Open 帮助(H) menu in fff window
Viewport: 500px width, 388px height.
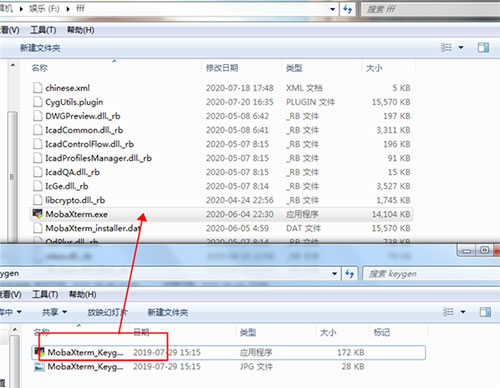coord(81,30)
